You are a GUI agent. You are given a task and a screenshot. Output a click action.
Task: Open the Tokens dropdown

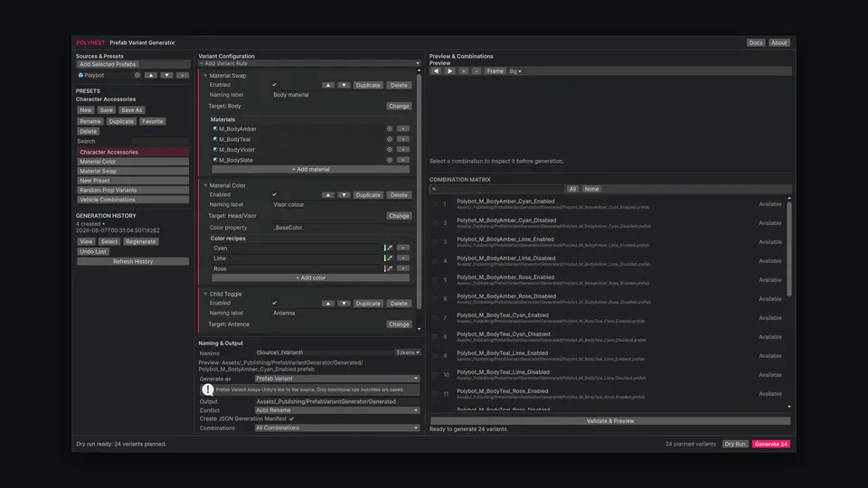(x=408, y=352)
